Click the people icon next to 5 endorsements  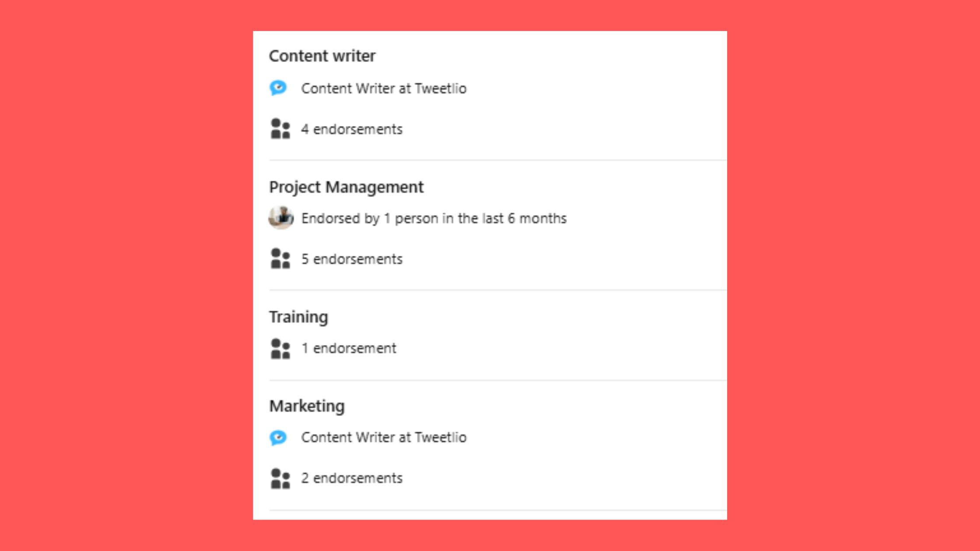point(280,259)
